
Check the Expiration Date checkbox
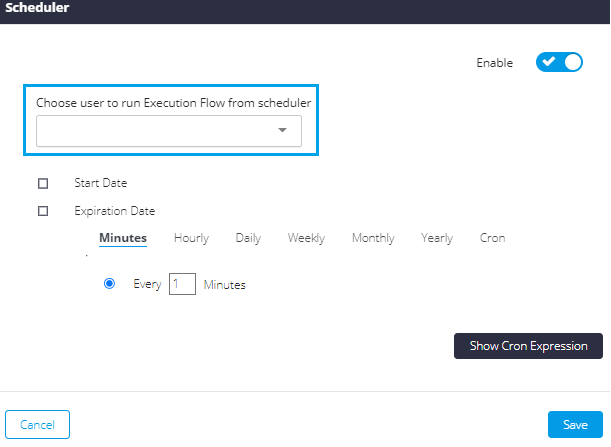point(43,211)
